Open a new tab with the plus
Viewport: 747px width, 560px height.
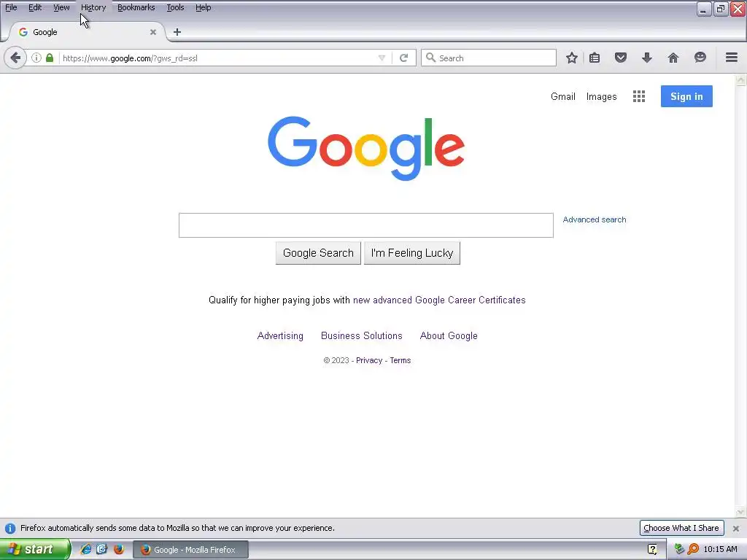click(x=177, y=32)
